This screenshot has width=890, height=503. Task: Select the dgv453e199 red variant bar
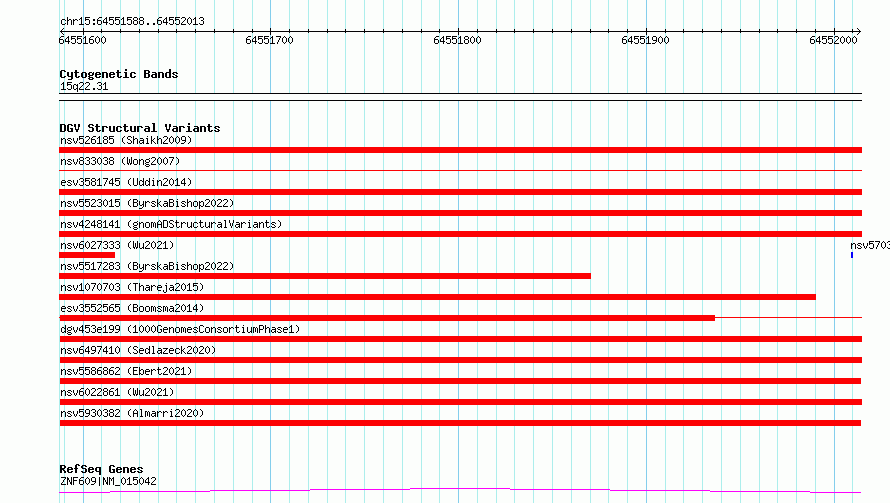tap(460, 339)
